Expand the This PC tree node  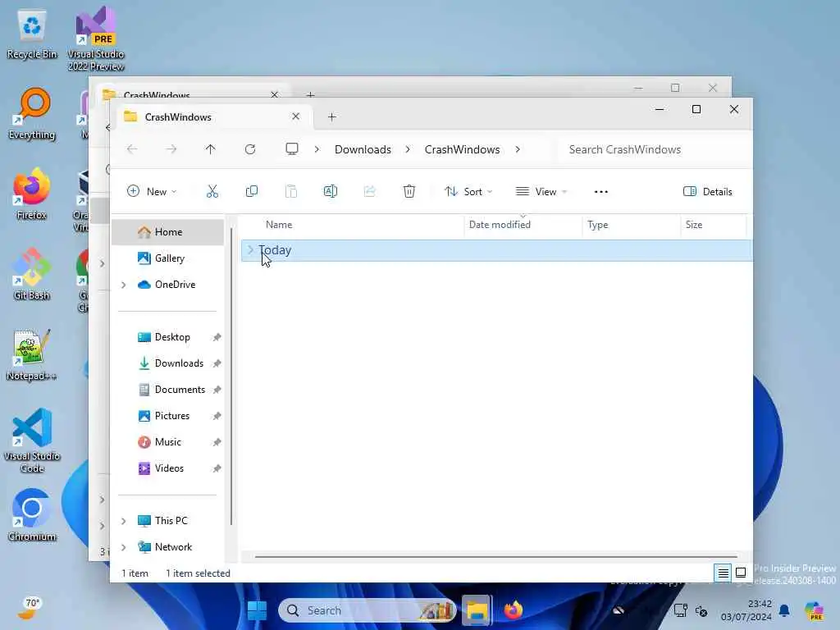124,521
